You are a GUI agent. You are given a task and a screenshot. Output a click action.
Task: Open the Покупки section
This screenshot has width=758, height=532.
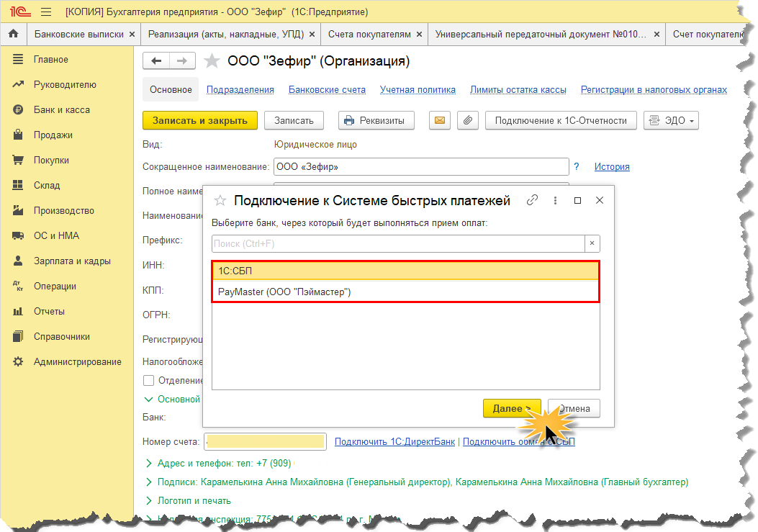[51, 160]
